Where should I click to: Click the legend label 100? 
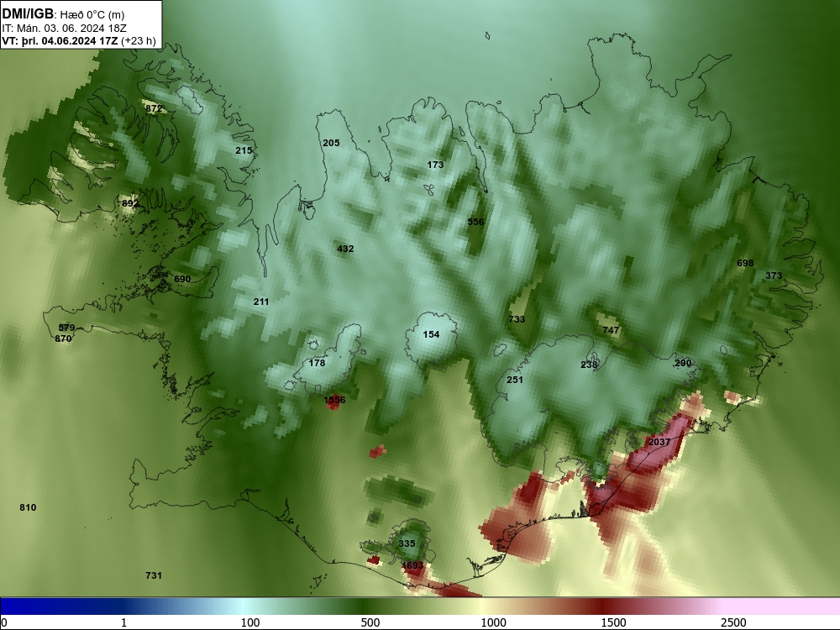click(250, 622)
